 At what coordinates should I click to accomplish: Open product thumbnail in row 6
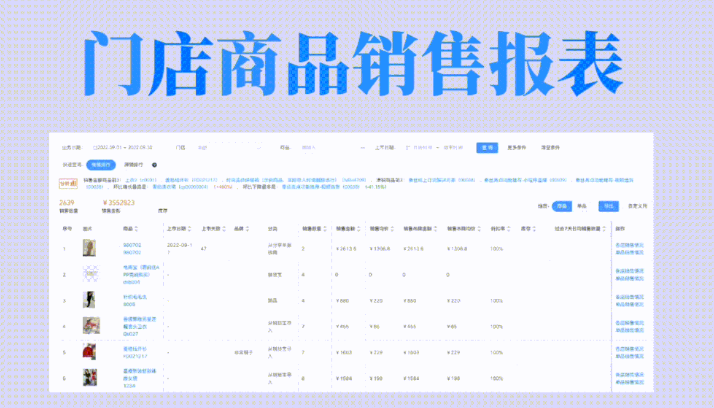[x=90, y=378]
